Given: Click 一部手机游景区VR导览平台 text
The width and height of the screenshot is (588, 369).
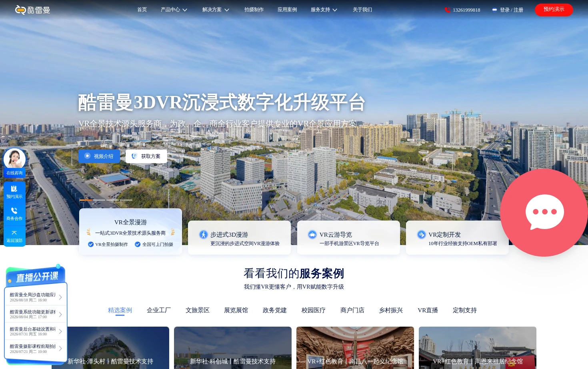Looking at the screenshot, I should [x=349, y=243].
